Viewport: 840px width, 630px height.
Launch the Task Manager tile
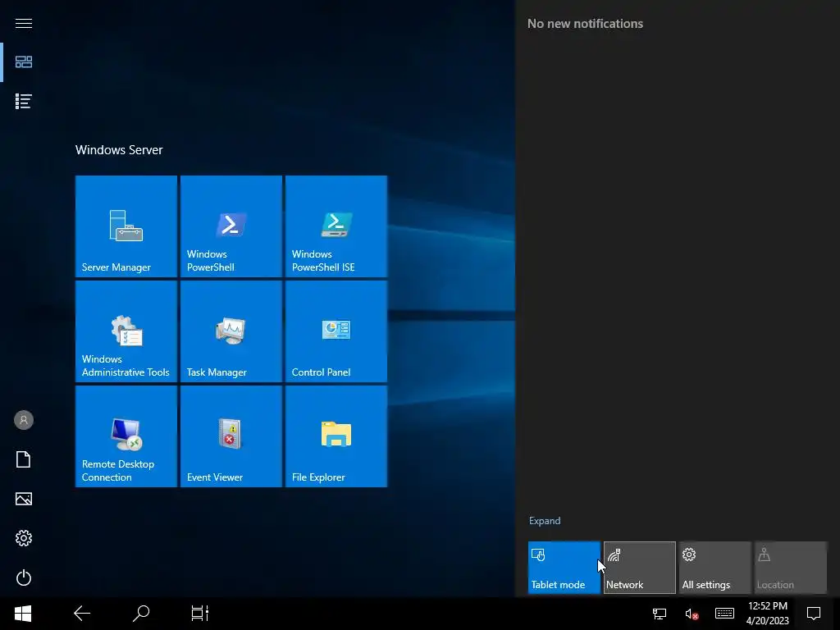[x=231, y=331]
